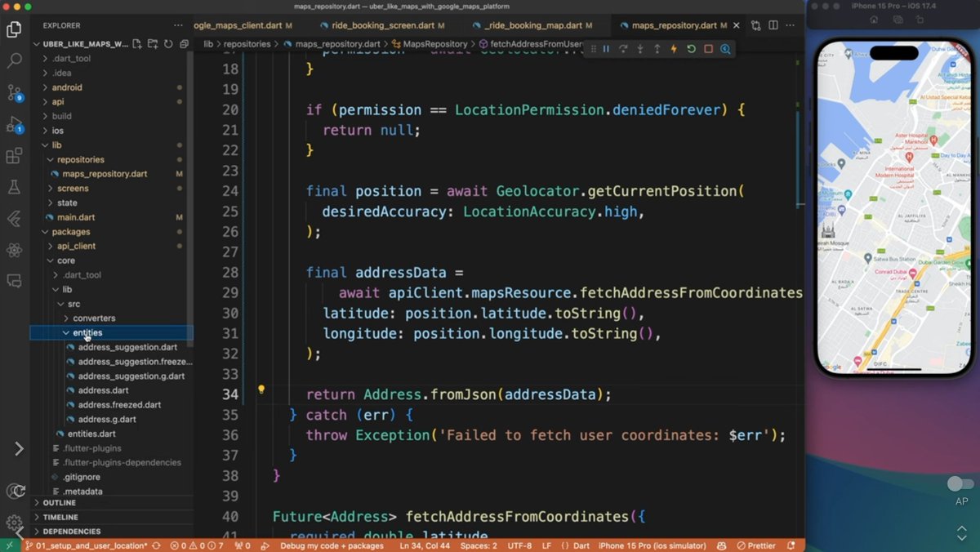Image resolution: width=980 pixels, height=552 pixels.
Task: Select iPhone 15 Pro device in status bar
Action: click(x=651, y=545)
